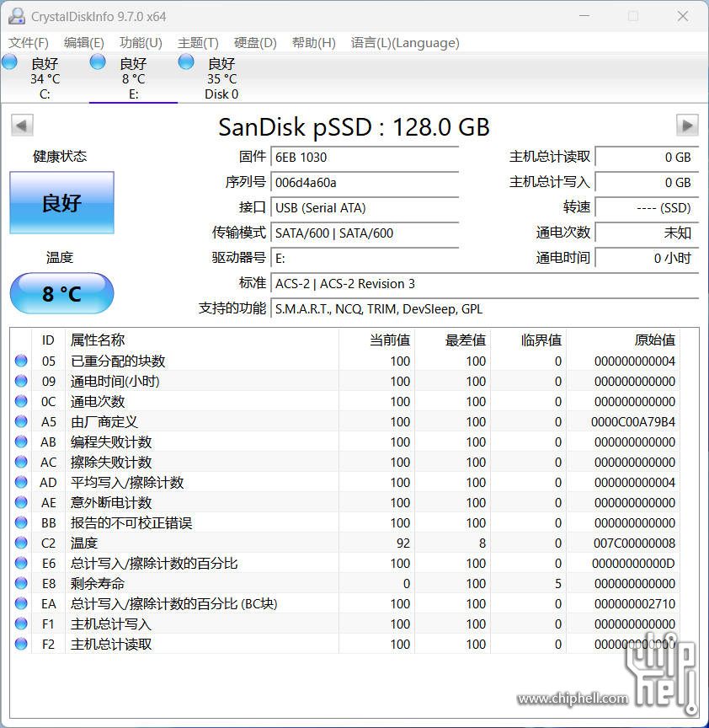Click the 通电次数 value 未知
The width and height of the screenshot is (709, 728).
click(647, 233)
